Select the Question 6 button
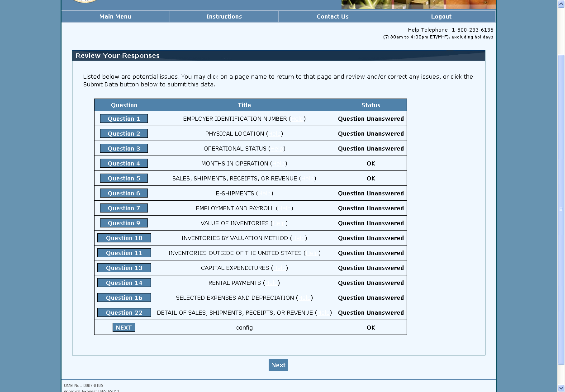The height and width of the screenshot is (392, 565). [x=124, y=193]
